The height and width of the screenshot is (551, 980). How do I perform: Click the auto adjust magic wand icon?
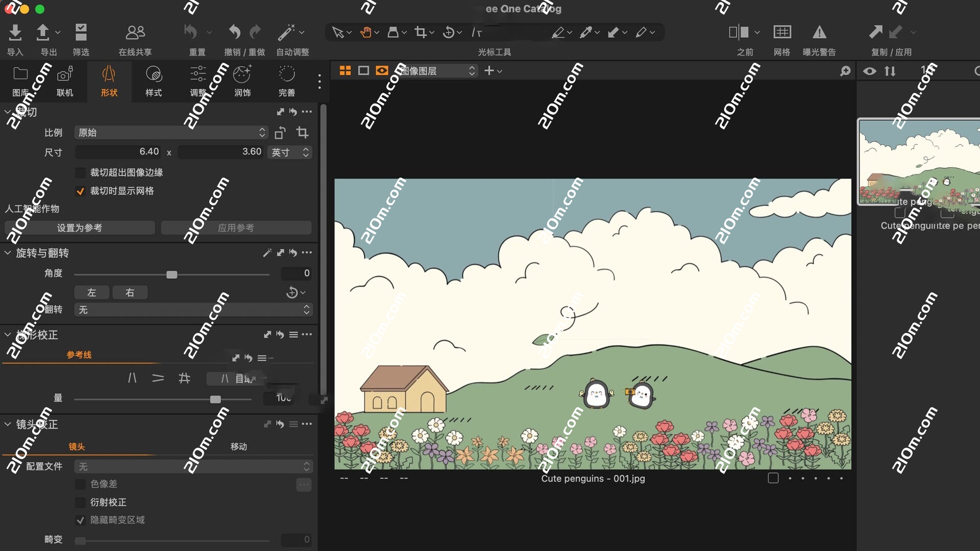click(286, 33)
